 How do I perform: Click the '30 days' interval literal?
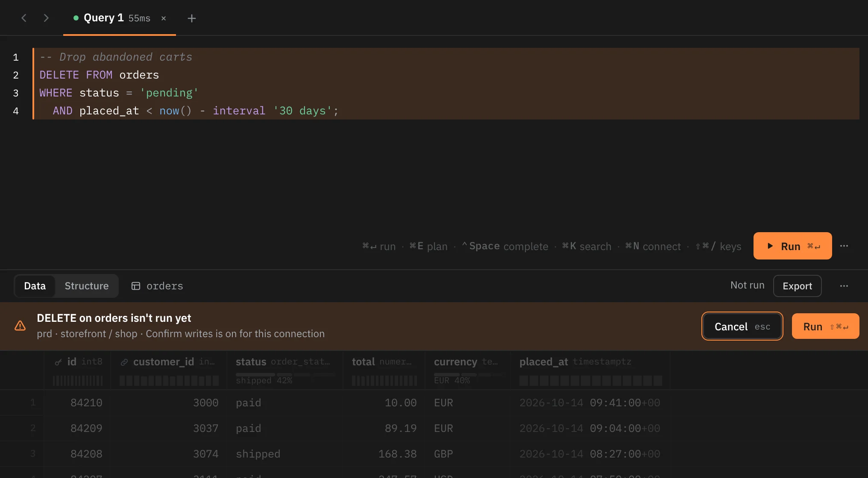[x=302, y=111]
